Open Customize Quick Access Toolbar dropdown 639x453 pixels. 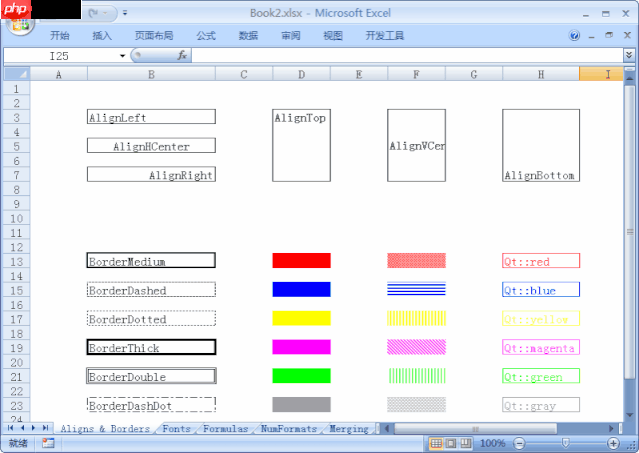click(125, 13)
